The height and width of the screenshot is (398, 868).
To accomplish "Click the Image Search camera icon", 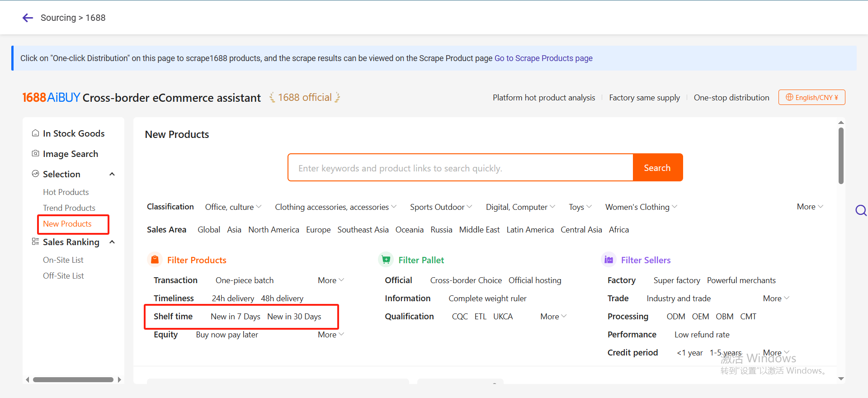I will [x=35, y=153].
